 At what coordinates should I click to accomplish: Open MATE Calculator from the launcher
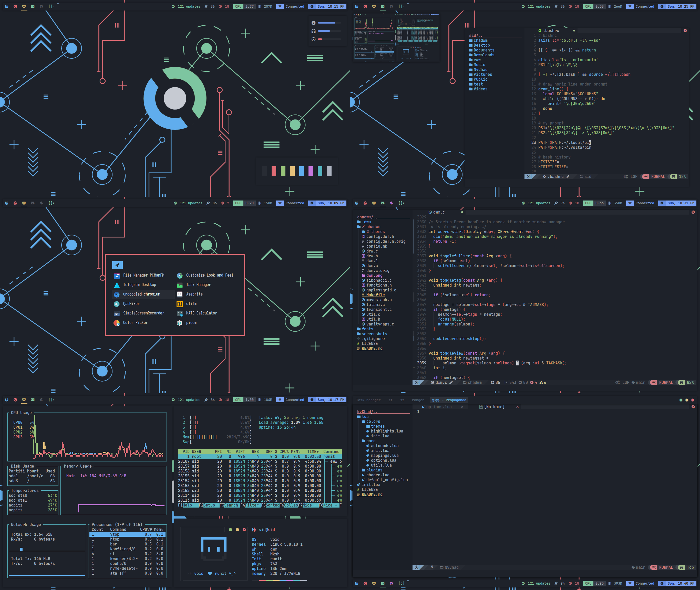(201, 313)
